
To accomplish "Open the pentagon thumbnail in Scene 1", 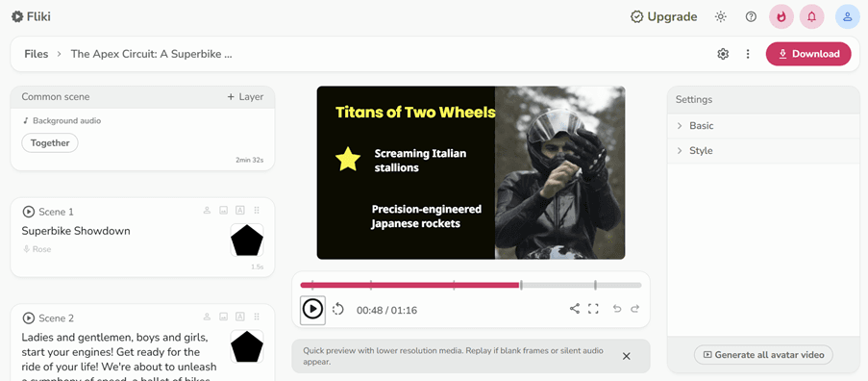I will 247,240.
